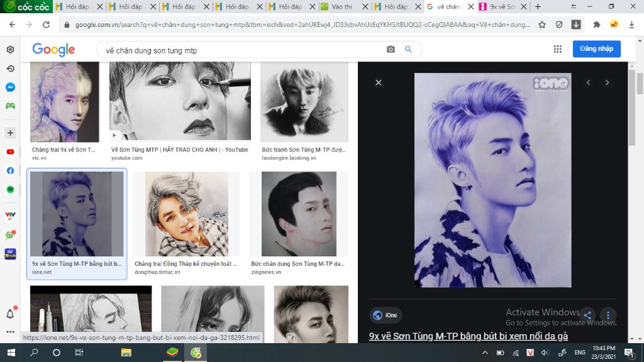Viewport: 644px width, 362px height.
Task: Go back to the previous page
Action: click(13, 25)
